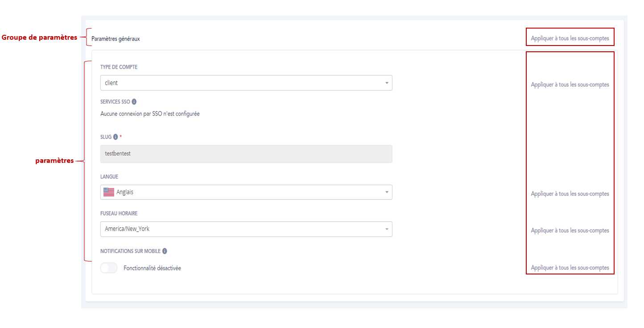The height and width of the screenshot is (328, 644).
Task: Click the Slug input field containing 'testbentest'
Action: pos(246,154)
